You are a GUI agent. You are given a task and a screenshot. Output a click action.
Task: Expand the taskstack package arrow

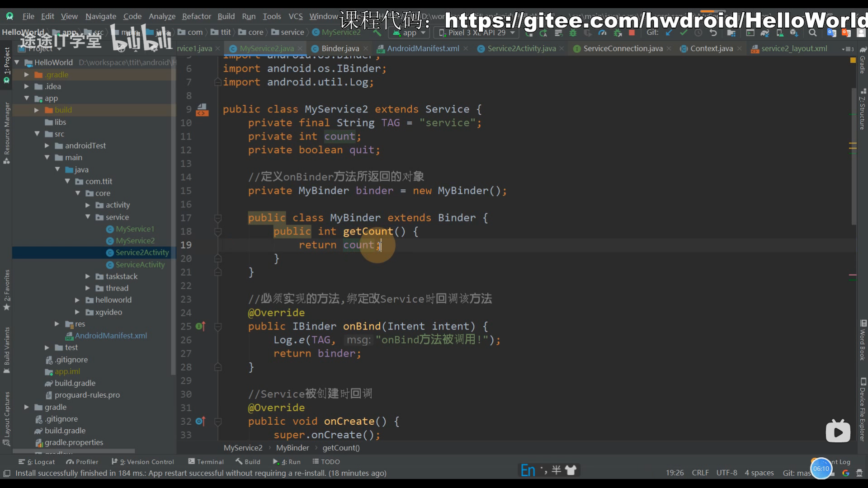point(88,276)
